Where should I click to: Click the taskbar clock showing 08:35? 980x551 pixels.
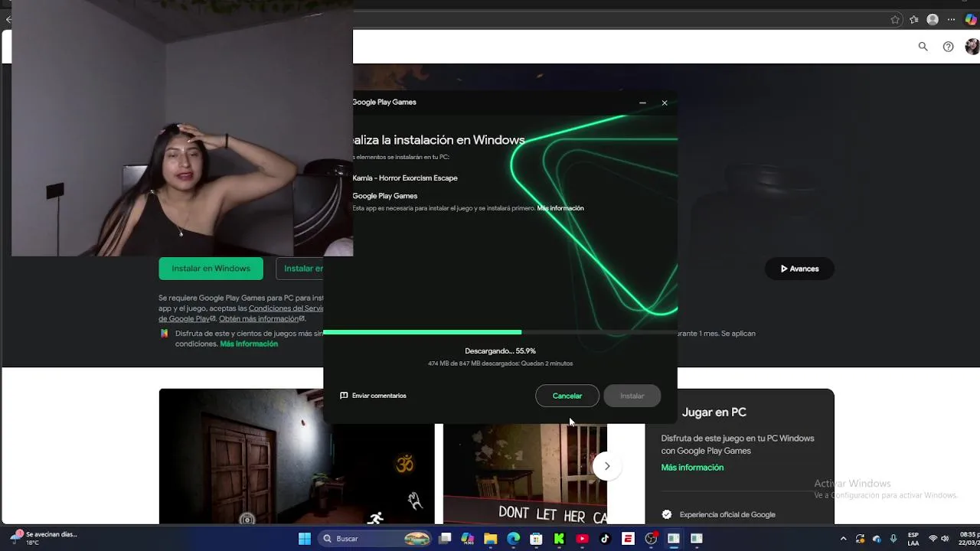(969, 539)
